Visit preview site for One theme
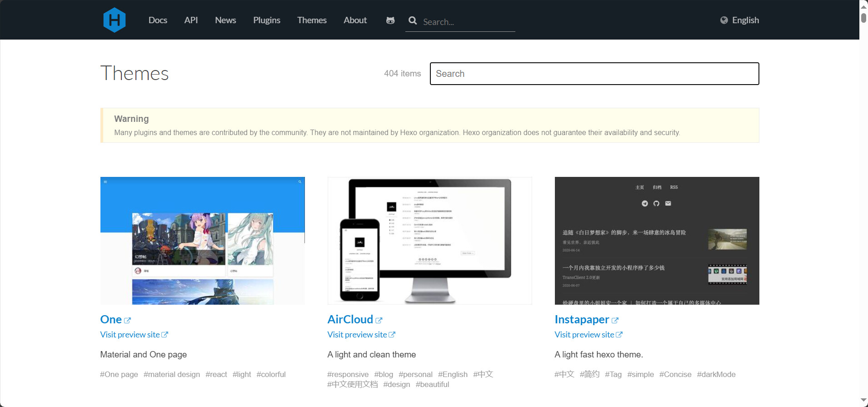Image resolution: width=868 pixels, height=407 pixels. point(130,335)
